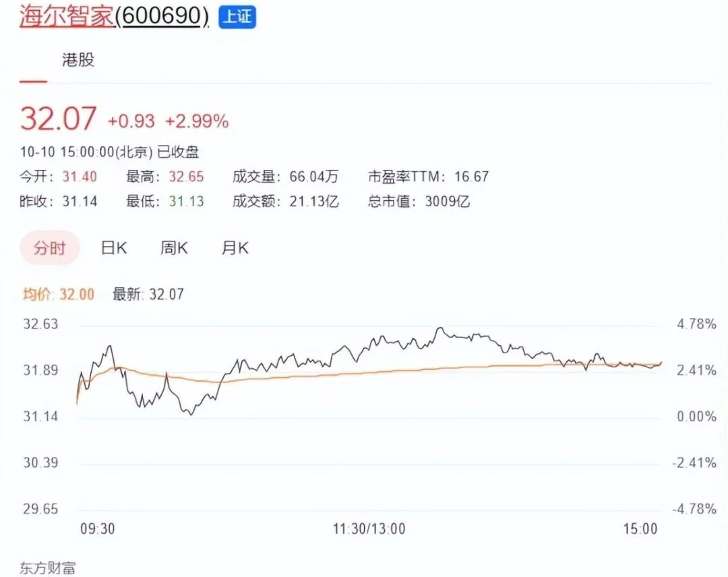The image size is (728, 577).
Task: Click the 30.39 y-axis label
Action: (x=41, y=462)
